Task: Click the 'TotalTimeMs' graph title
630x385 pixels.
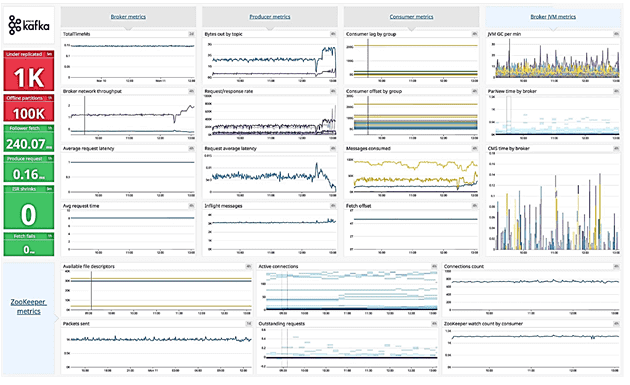Action: [77, 34]
